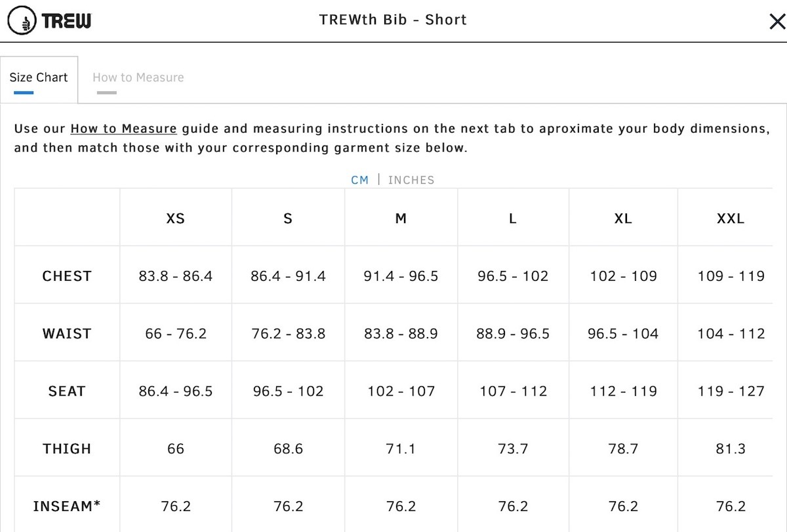Select the INSEAM* row label
Viewport: 787px width, 532px height.
[67, 506]
